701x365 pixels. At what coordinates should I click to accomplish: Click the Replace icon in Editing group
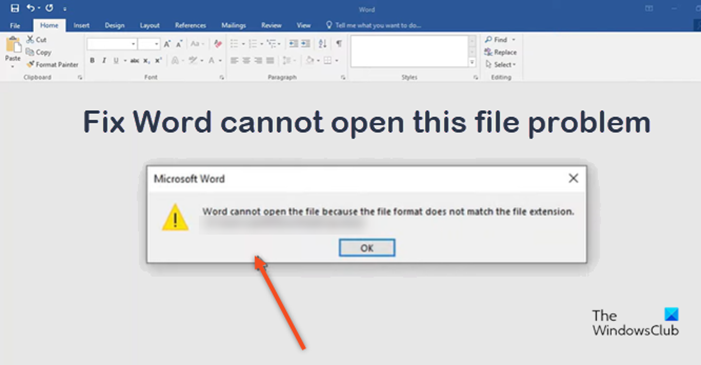pyautogui.click(x=488, y=52)
